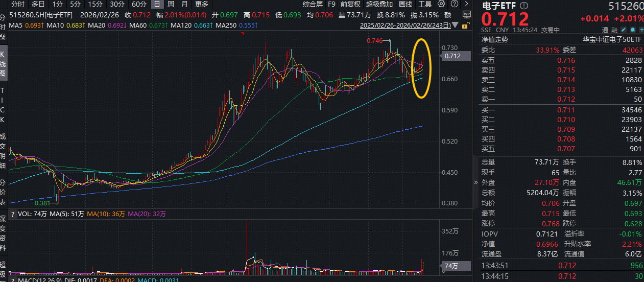Screen dimensions: 644x282
Task: Click the 0.712 current price marker on price axis
Action: coord(452,56)
